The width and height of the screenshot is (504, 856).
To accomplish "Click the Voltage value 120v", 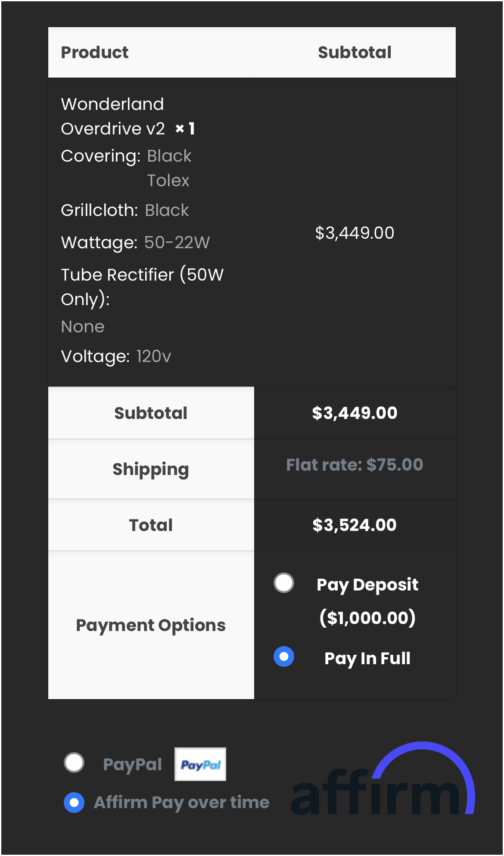I will (154, 356).
